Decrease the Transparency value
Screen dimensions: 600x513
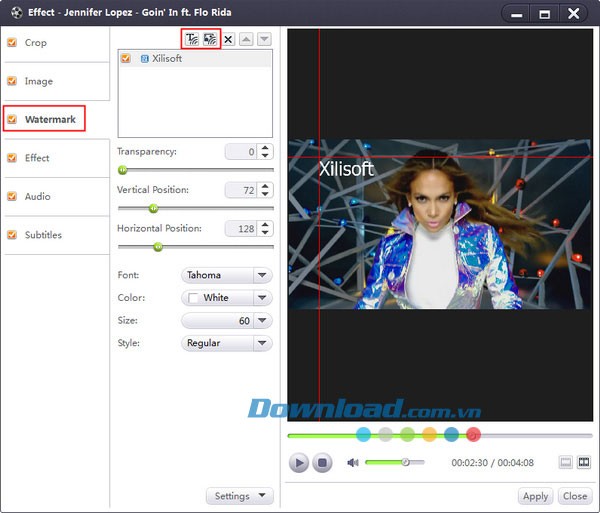[265, 155]
